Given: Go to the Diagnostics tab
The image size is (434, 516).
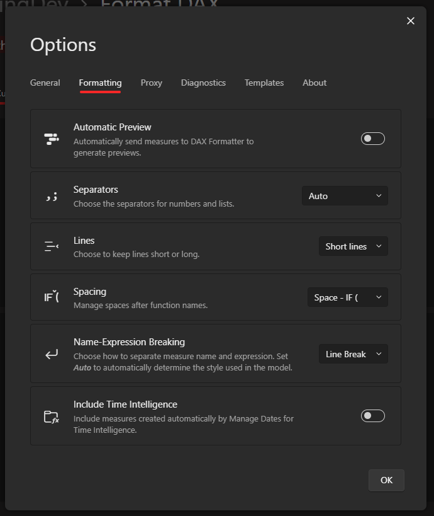Looking at the screenshot, I should [x=203, y=83].
